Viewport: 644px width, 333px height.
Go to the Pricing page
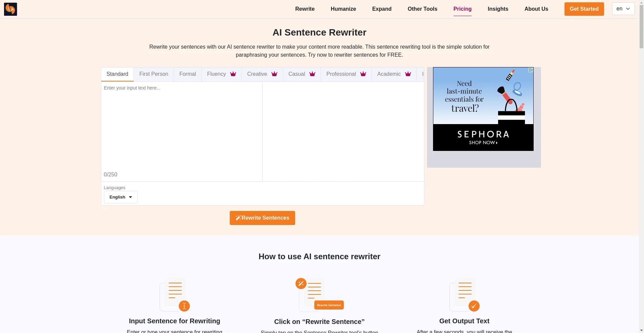pos(463,9)
